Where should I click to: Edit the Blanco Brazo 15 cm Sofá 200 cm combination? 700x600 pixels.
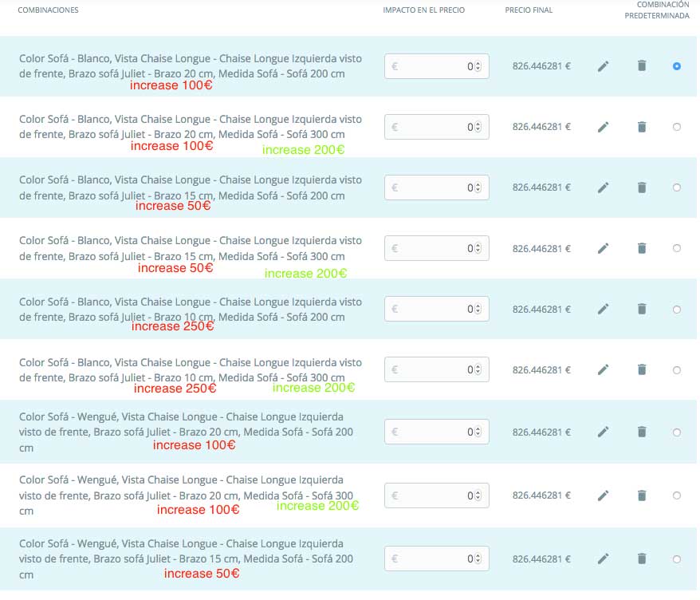(603, 187)
